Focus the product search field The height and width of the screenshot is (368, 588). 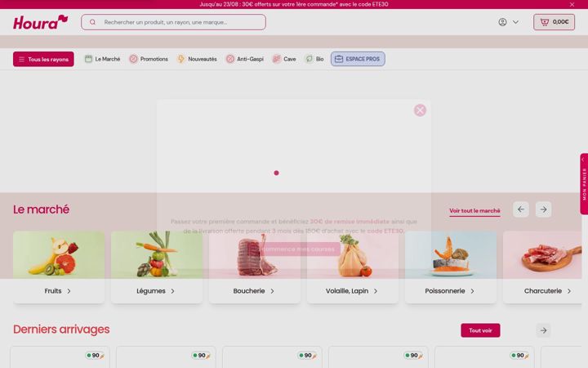click(173, 22)
